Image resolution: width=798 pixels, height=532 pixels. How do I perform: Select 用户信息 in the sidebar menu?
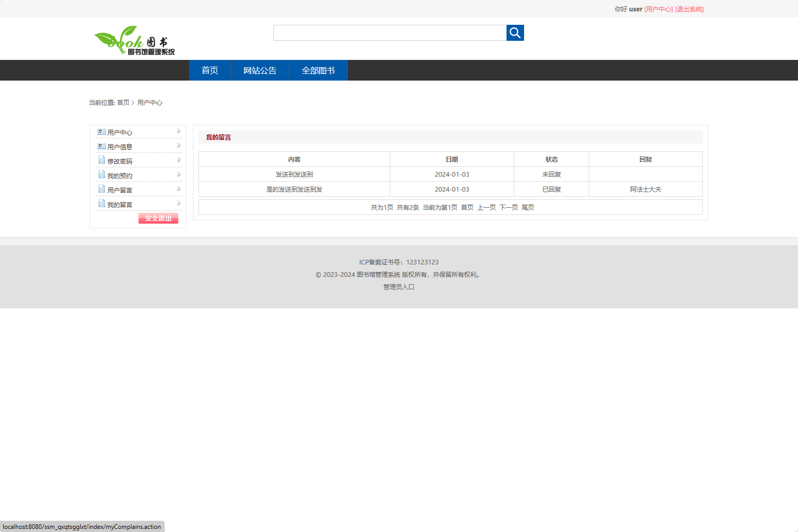[120, 147]
